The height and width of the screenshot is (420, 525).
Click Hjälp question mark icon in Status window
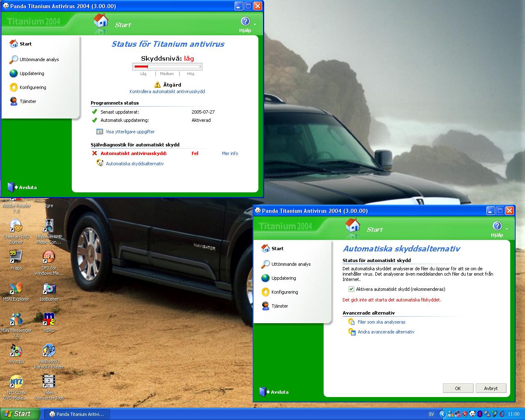pos(245,21)
